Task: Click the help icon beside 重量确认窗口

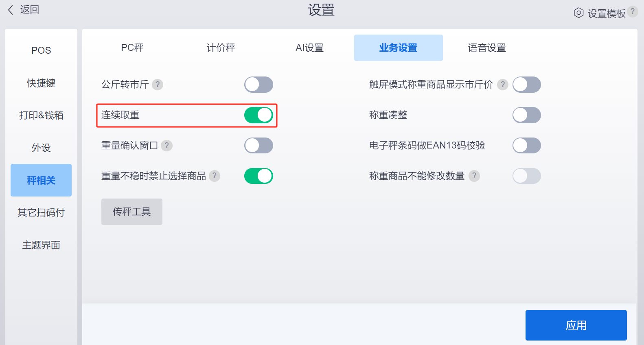Action: (166, 146)
